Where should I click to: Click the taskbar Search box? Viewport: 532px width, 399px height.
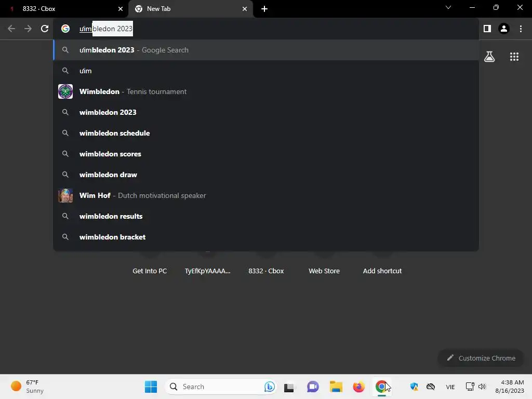click(x=221, y=387)
